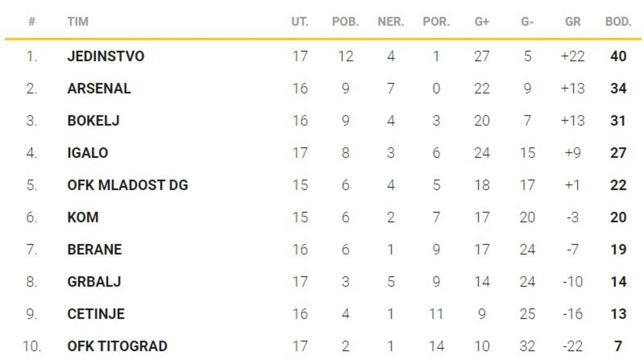Select the BOKELJ team row
Image resolution: width=644 pixels, height=360 pixels.
click(93, 120)
